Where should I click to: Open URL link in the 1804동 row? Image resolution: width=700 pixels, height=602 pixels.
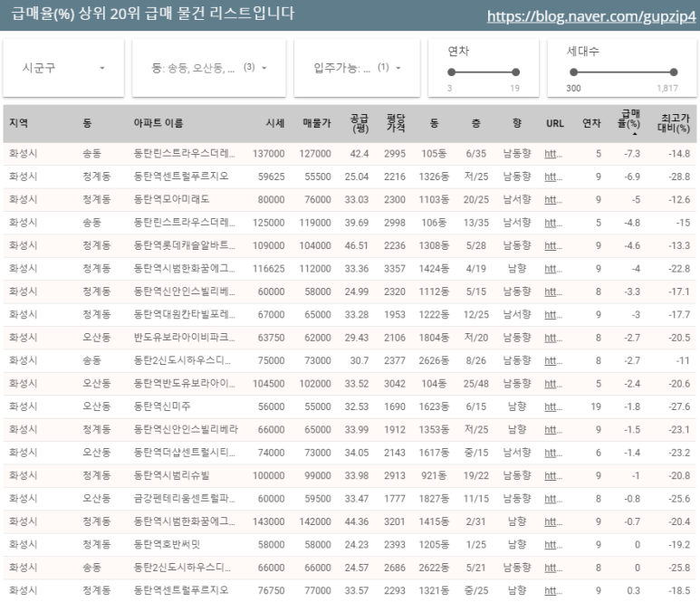click(553, 338)
